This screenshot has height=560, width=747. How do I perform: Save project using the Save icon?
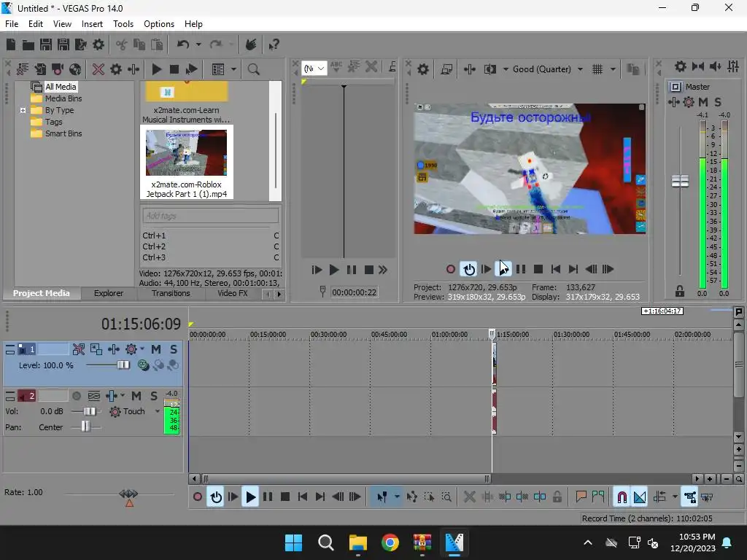[x=46, y=44]
